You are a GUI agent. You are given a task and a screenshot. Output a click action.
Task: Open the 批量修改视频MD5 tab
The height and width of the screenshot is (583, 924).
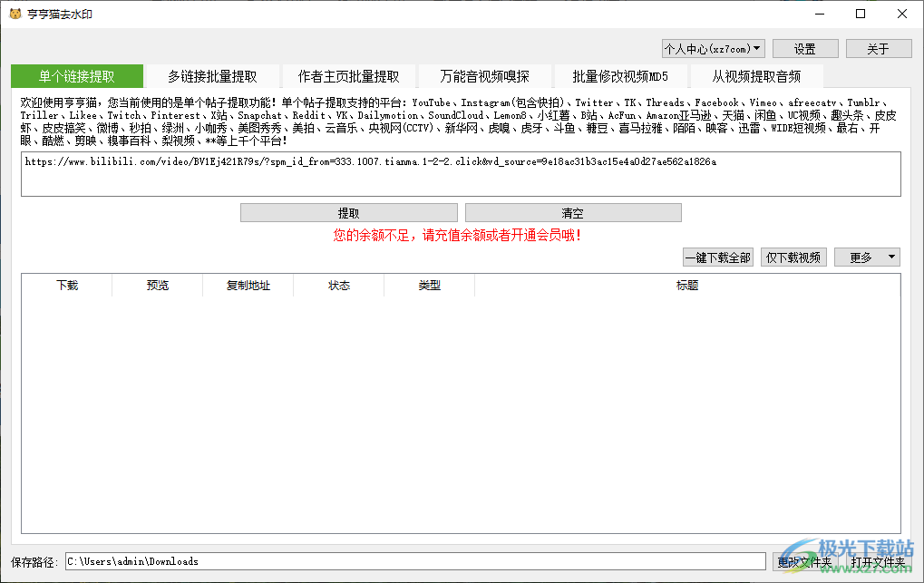[618, 76]
